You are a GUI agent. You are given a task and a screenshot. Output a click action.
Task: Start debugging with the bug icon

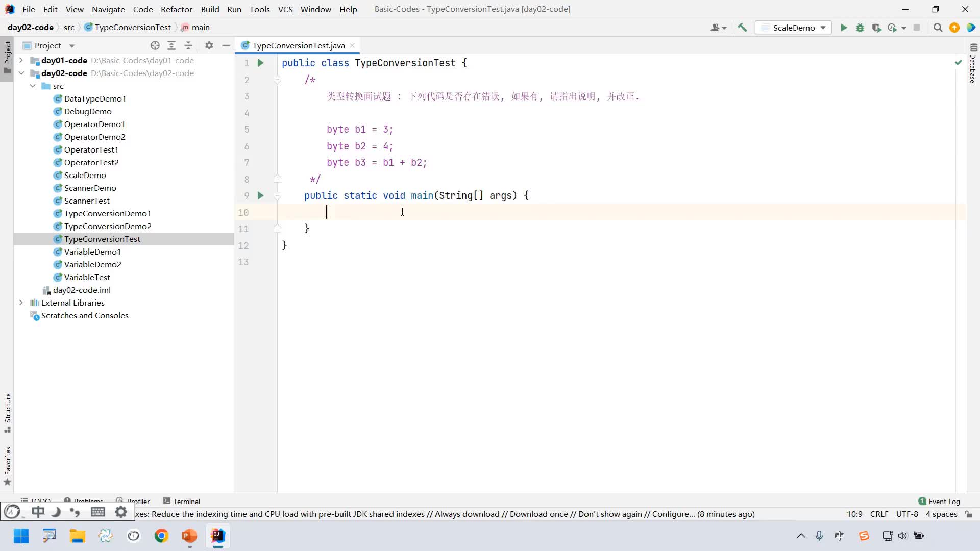click(x=860, y=28)
